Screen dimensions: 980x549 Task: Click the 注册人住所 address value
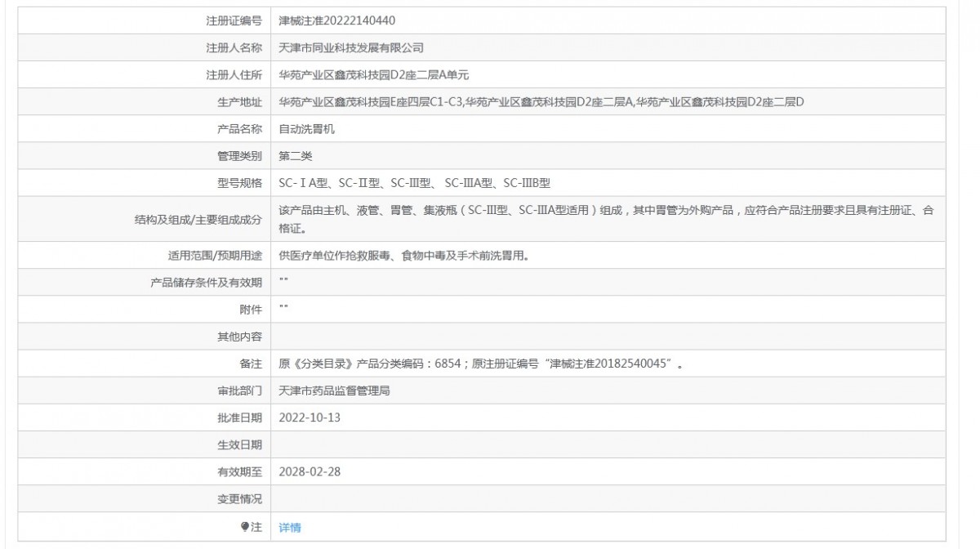(x=374, y=75)
